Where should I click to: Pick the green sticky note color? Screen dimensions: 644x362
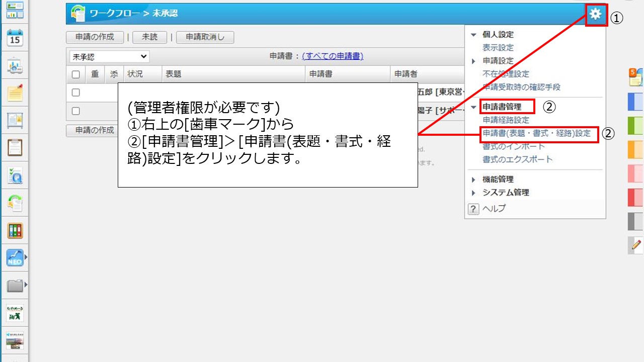pyautogui.click(x=635, y=126)
